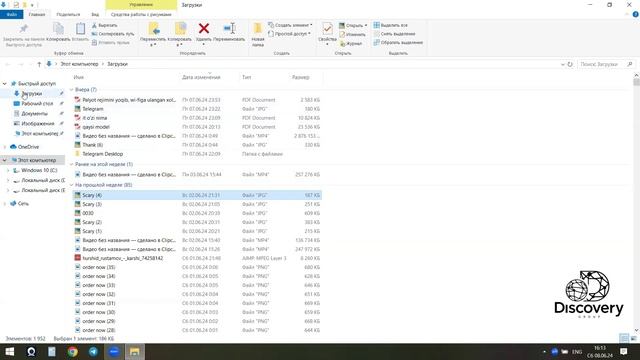
Task: Open Explorer help question icon
Action: point(635,14)
